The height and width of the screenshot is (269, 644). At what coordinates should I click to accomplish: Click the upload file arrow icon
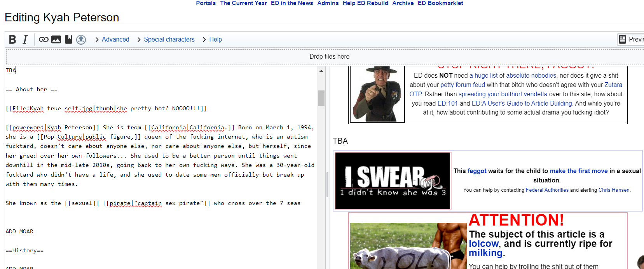pos(81,40)
